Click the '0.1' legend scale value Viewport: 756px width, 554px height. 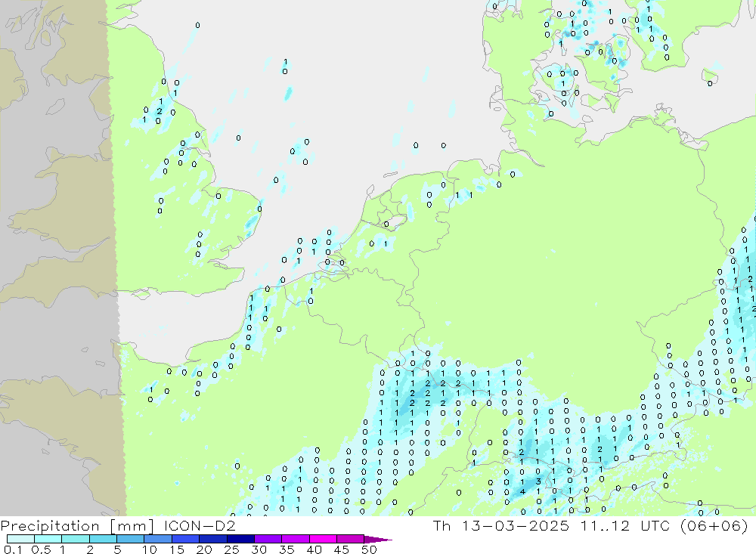pos(13,549)
